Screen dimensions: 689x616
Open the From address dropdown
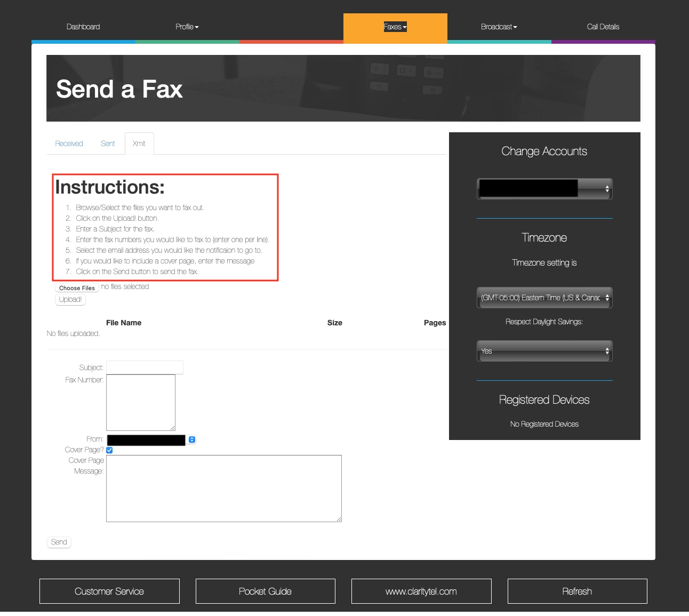tap(151, 440)
